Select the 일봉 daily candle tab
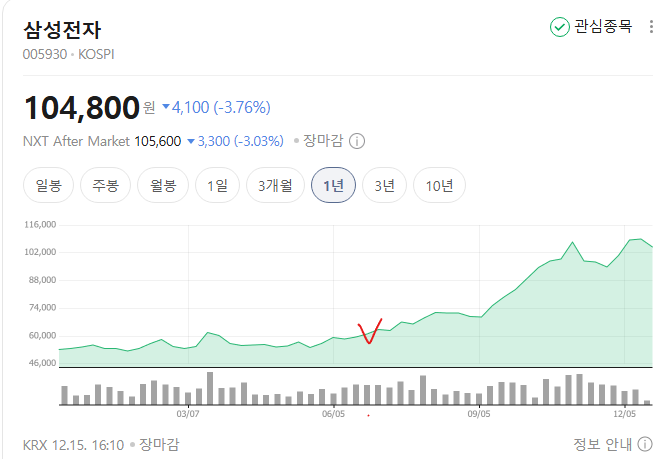This screenshot has width=657, height=459. click(x=48, y=185)
